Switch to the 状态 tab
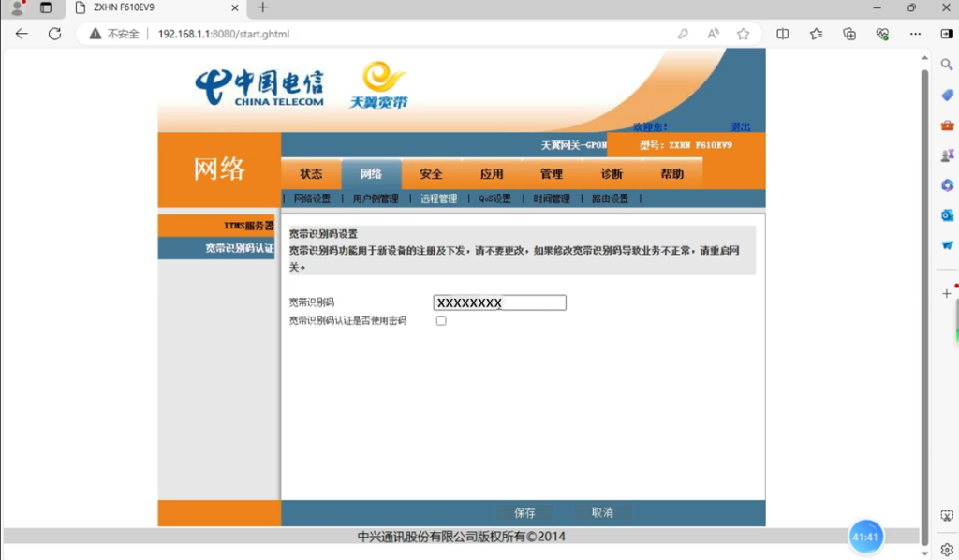959x560 pixels. click(311, 174)
